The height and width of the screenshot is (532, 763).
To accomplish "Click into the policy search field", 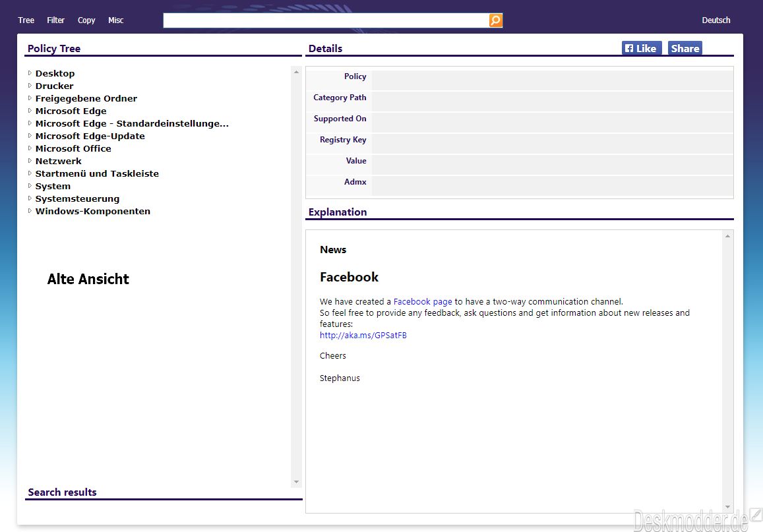I will click(x=326, y=20).
